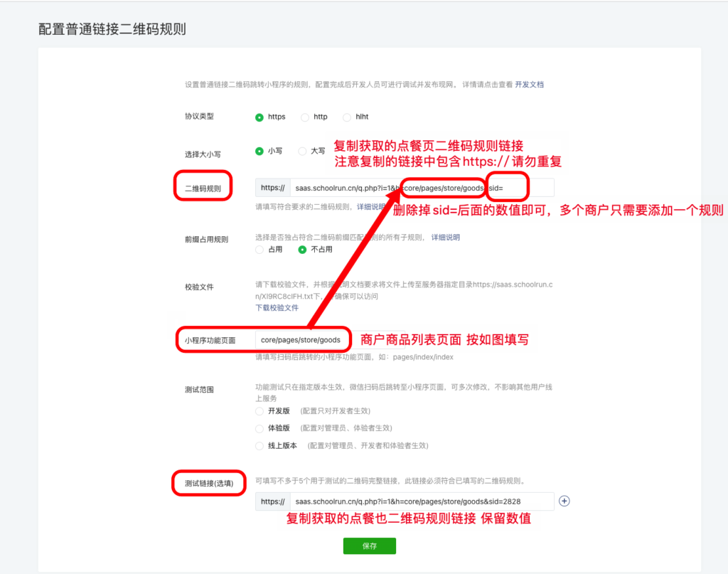Enable the 体验版 test scope
The height and width of the screenshot is (574, 728).
coord(259,427)
